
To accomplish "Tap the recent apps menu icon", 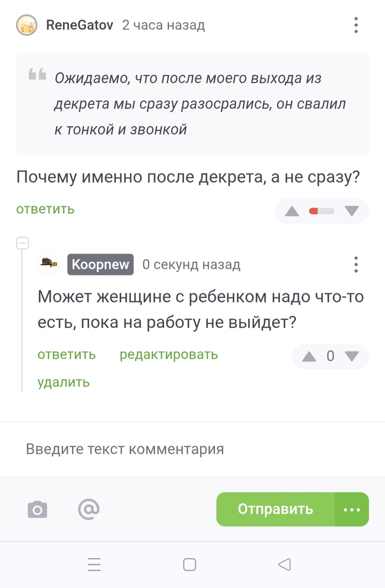I will (x=94, y=564).
